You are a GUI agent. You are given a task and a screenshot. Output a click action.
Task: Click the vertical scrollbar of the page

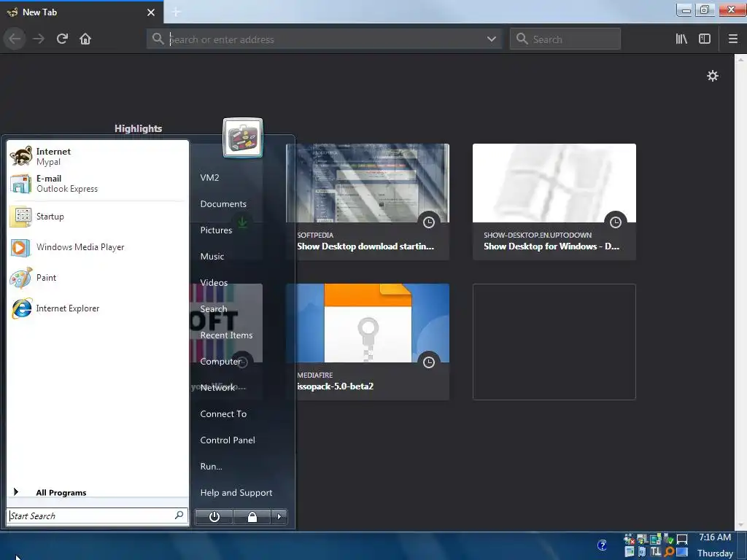click(x=740, y=292)
